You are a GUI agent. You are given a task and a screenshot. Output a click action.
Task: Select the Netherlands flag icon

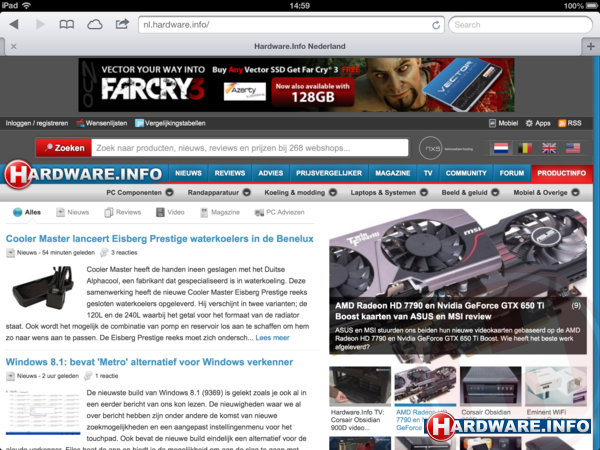click(x=501, y=148)
